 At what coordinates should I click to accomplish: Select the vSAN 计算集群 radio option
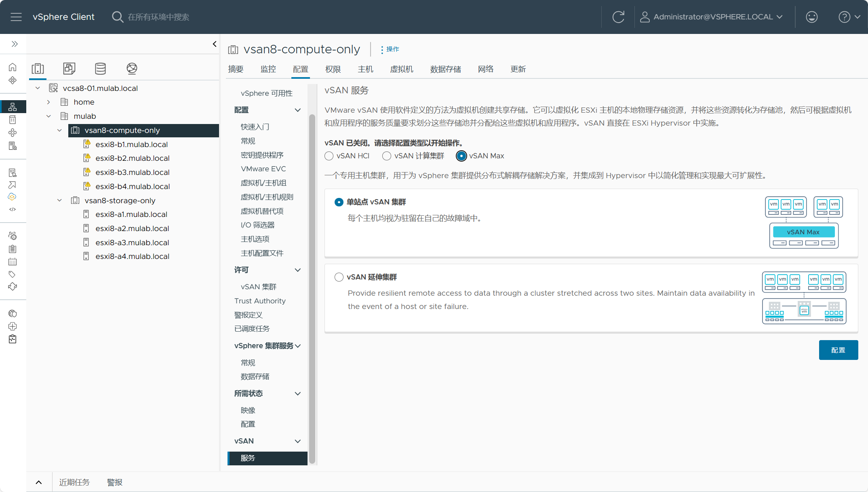tap(387, 156)
